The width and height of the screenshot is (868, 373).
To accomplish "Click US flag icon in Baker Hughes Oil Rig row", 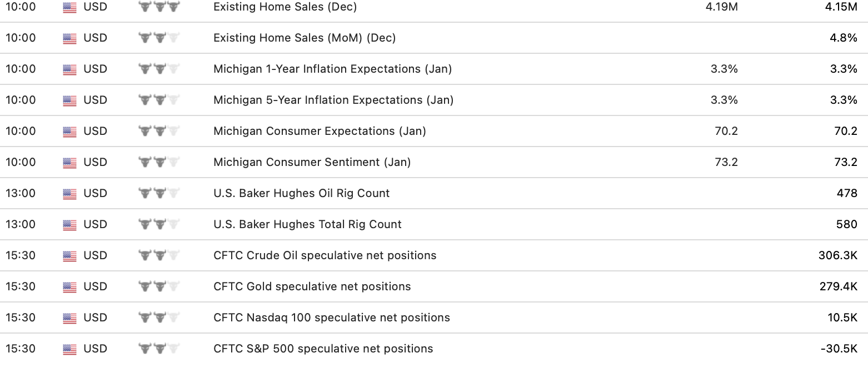I will (x=69, y=194).
